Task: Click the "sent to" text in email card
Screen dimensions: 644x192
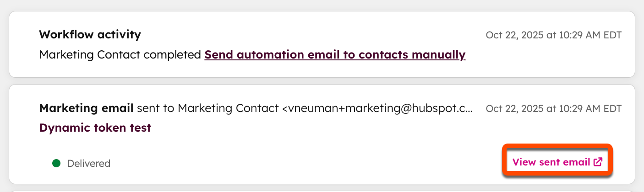Action: [x=156, y=108]
